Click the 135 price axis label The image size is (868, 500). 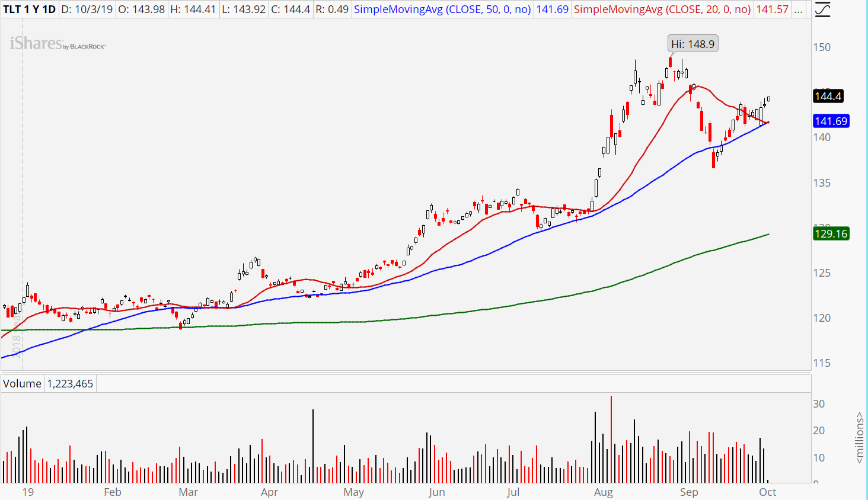point(822,183)
